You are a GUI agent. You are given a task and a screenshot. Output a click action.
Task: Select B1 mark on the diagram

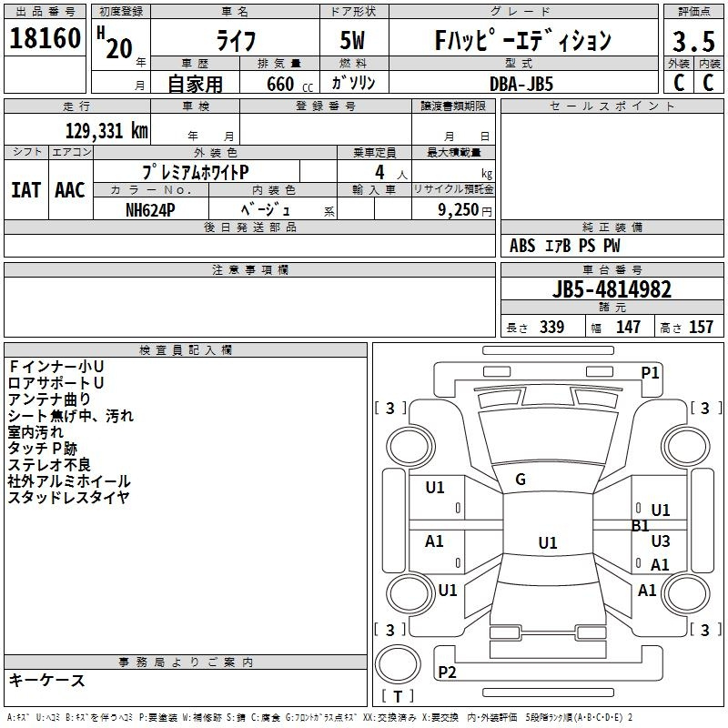coord(641,526)
